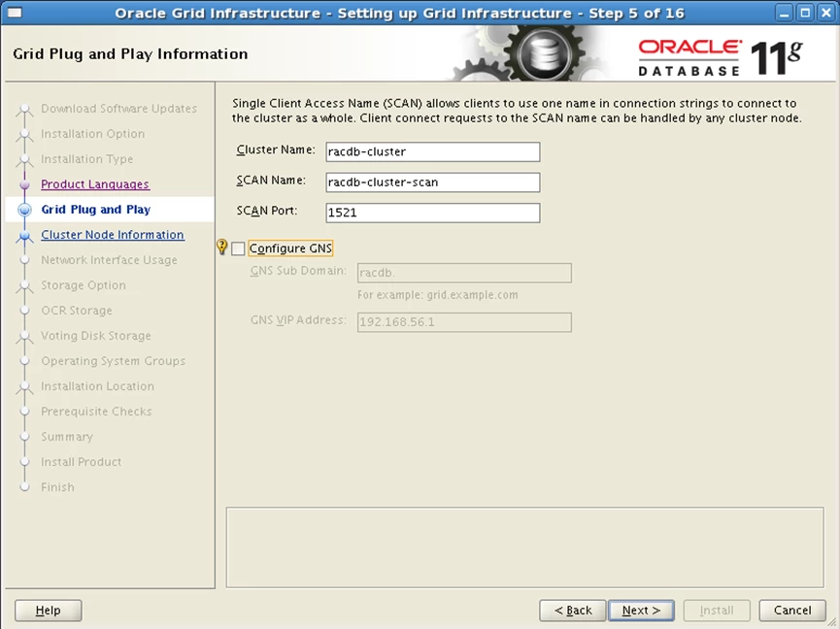840x629 pixels.
Task: Open Cluster Node Information step
Action: pyautogui.click(x=113, y=235)
